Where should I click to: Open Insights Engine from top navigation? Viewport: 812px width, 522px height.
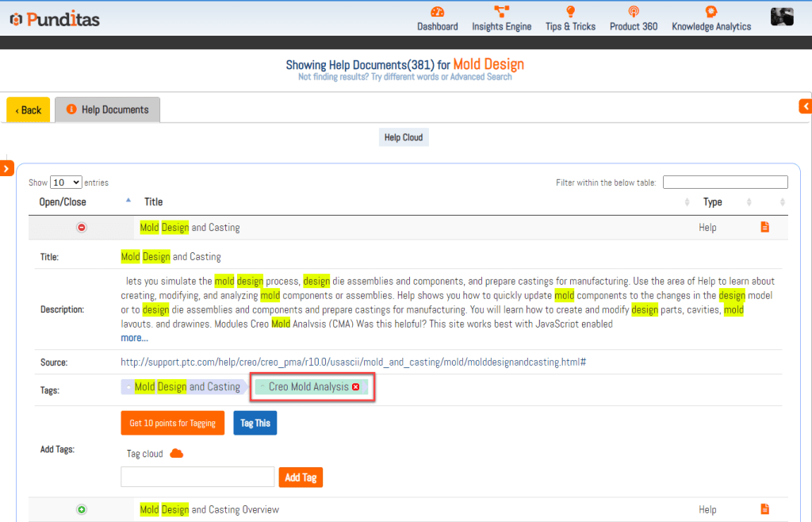coord(501,12)
